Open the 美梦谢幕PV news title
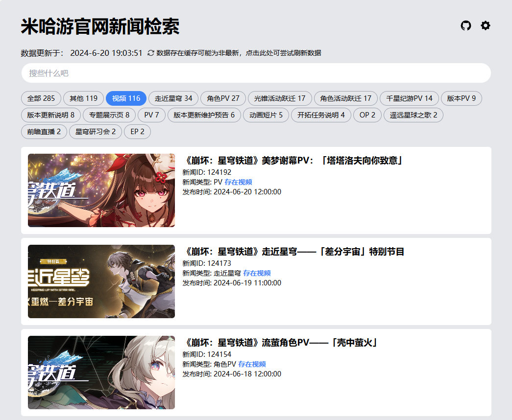This screenshot has width=512, height=420. pyautogui.click(x=293, y=161)
